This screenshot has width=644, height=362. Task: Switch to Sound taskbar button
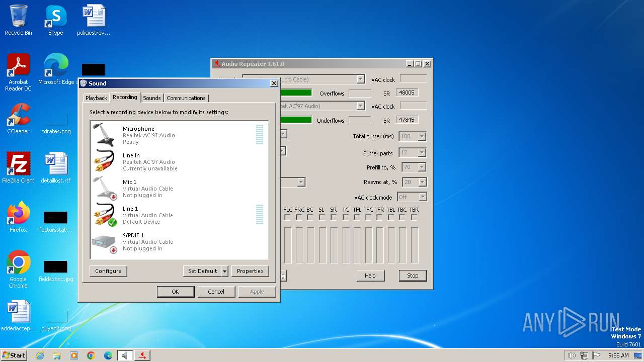pos(125,355)
